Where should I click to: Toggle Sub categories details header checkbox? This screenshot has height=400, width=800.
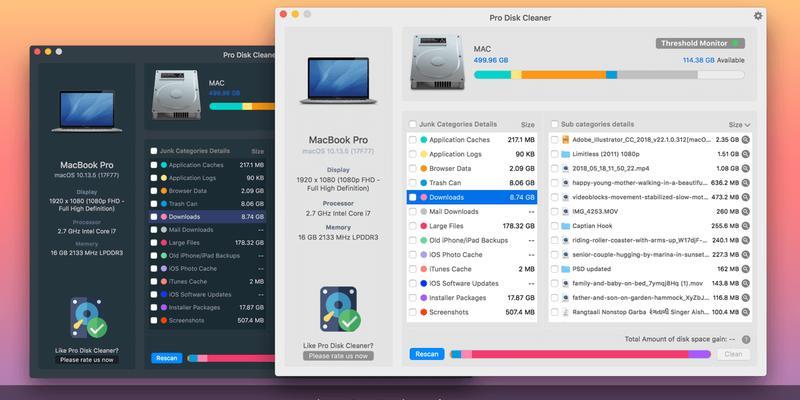pos(555,124)
